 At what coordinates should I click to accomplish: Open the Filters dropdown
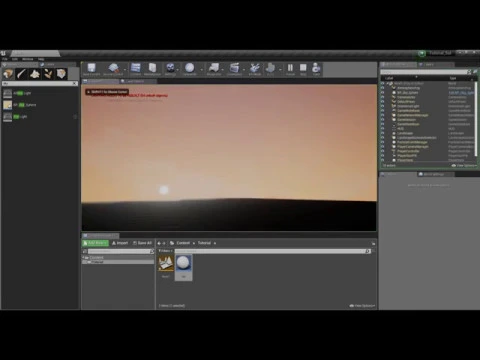point(165,251)
